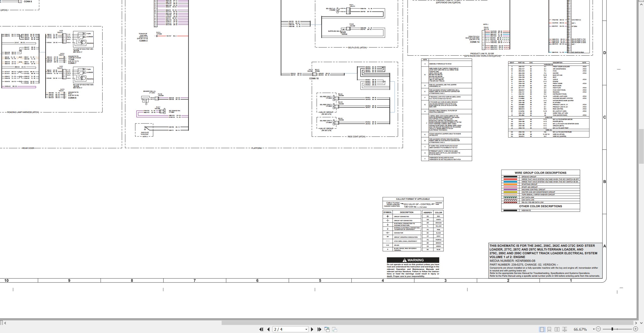Open the zoom percentage dropdown arrow
Image resolution: width=644 pixels, height=333 pixels.
[x=594, y=329]
